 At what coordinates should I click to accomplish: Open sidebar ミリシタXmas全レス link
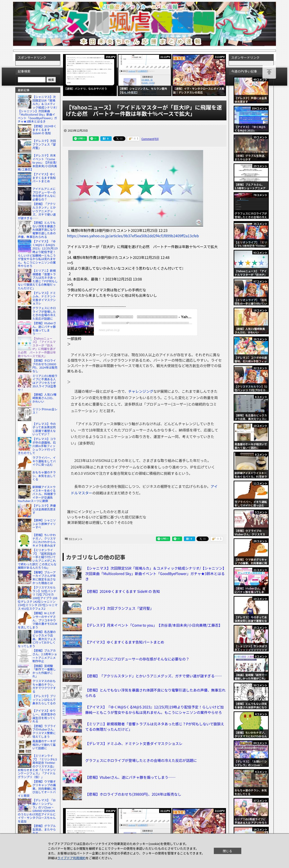click(45, 411)
